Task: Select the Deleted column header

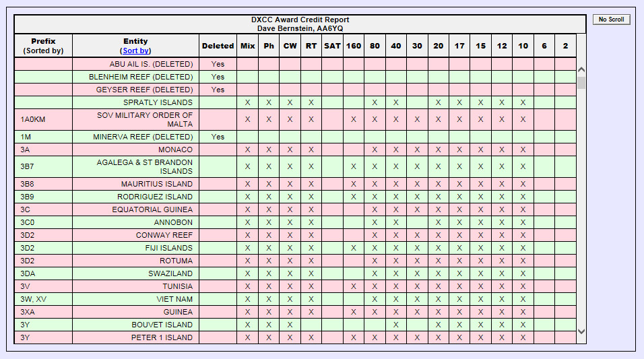Action: tap(218, 46)
